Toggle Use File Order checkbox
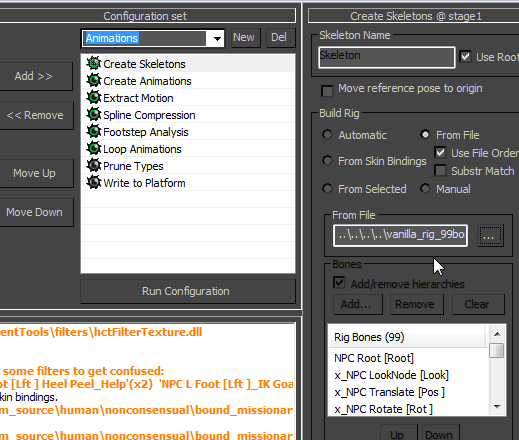 440,152
